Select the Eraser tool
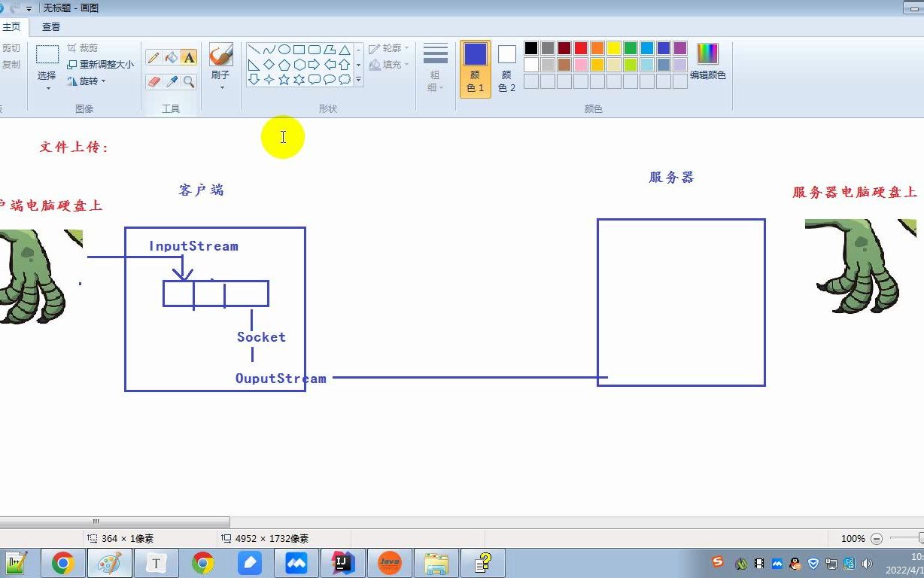 (153, 80)
